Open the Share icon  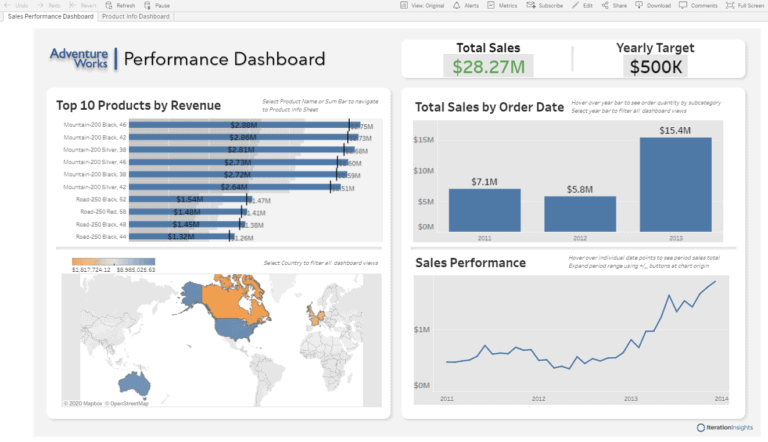pos(605,5)
